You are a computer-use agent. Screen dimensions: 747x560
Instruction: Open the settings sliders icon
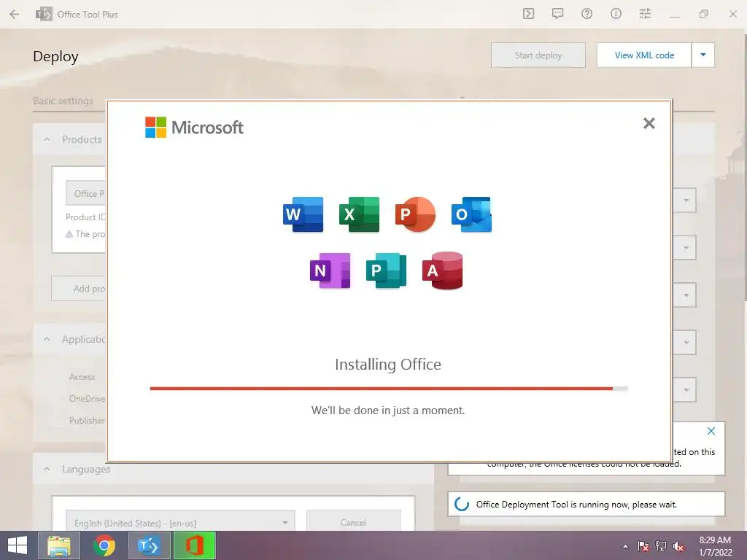tap(645, 14)
